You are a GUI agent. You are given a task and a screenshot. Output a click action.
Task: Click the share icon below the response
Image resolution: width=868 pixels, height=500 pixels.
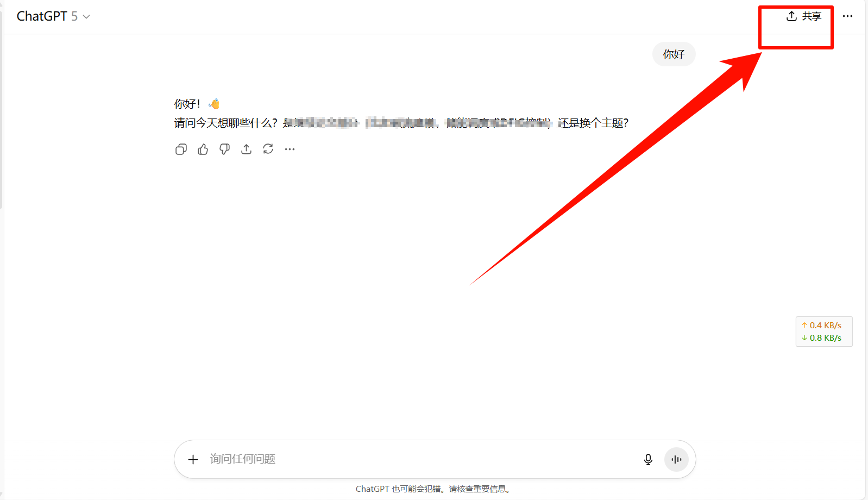pyautogui.click(x=246, y=149)
